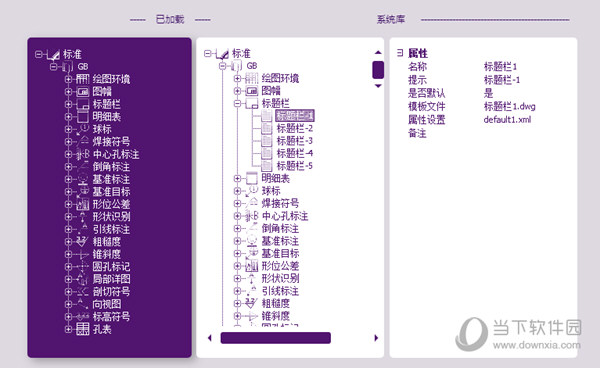The image size is (600, 368).
Task: Expand 明细表 in system library tree
Action: (238, 178)
